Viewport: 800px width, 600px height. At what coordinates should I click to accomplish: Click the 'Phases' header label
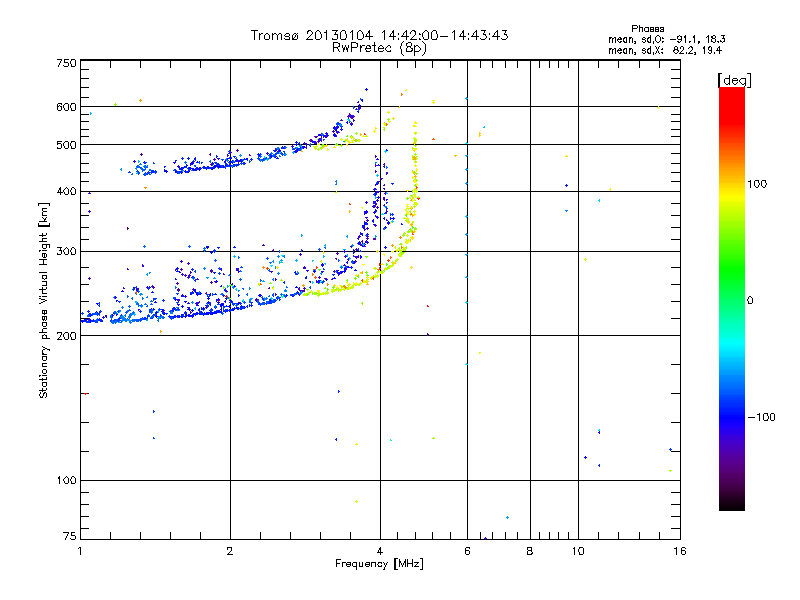[x=647, y=29]
